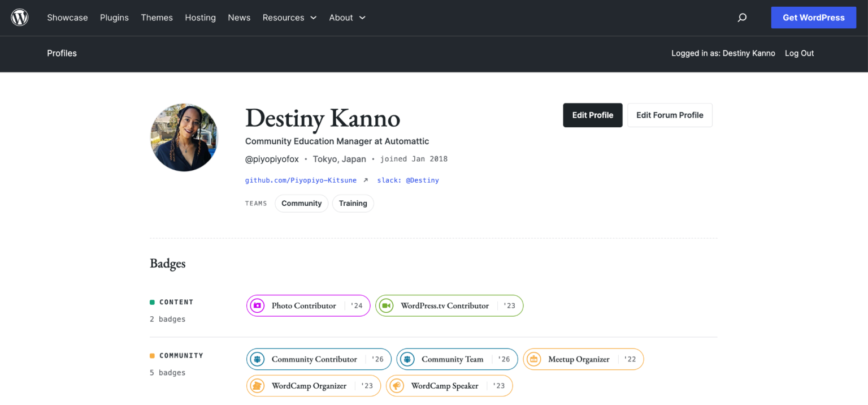Click the Get WordPress button
The height and width of the screenshot is (405, 868).
(813, 18)
